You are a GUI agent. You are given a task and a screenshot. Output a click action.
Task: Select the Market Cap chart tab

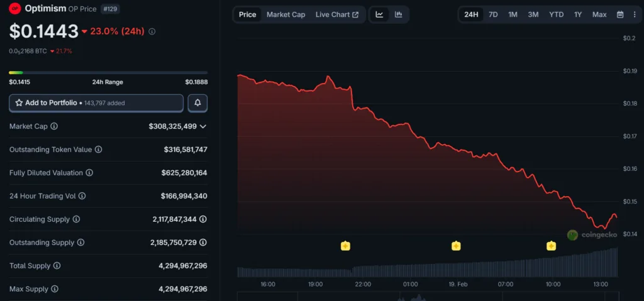286,15
